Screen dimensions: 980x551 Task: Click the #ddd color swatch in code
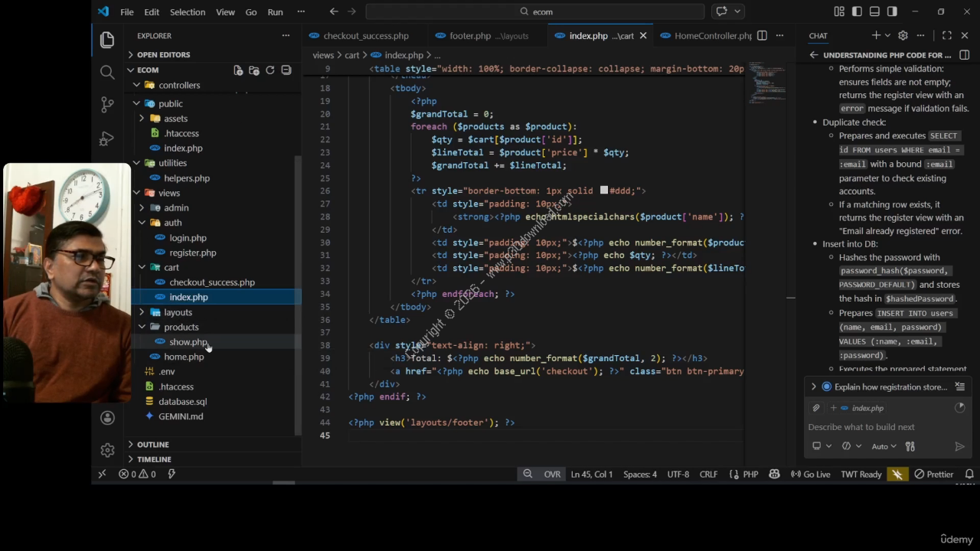tap(604, 191)
